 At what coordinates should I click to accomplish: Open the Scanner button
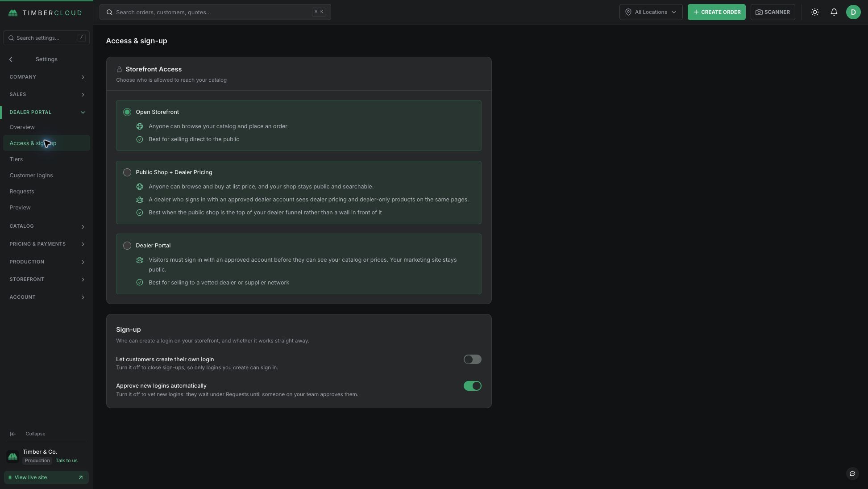pos(772,12)
